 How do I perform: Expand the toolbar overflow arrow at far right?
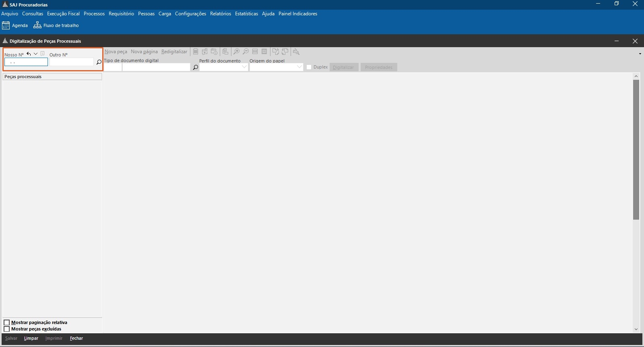640,54
